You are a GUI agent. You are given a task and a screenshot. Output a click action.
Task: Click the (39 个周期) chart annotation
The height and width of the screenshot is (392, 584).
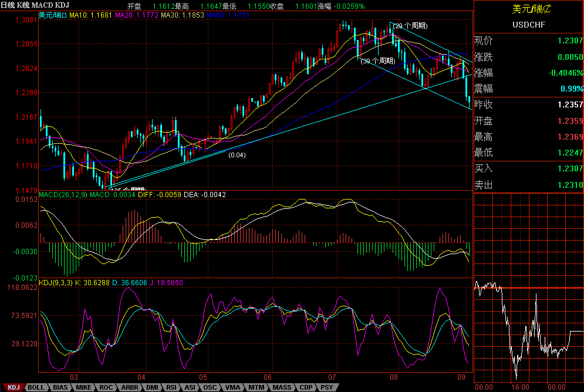(377, 60)
